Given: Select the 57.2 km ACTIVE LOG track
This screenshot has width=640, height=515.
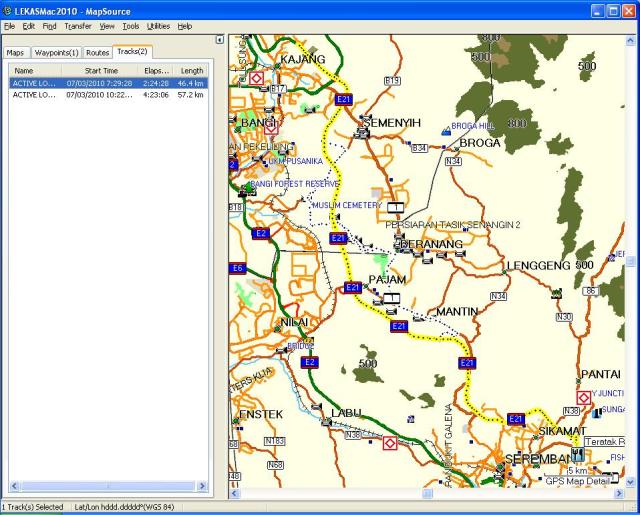Looking at the screenshot, I should coord(109,95).
